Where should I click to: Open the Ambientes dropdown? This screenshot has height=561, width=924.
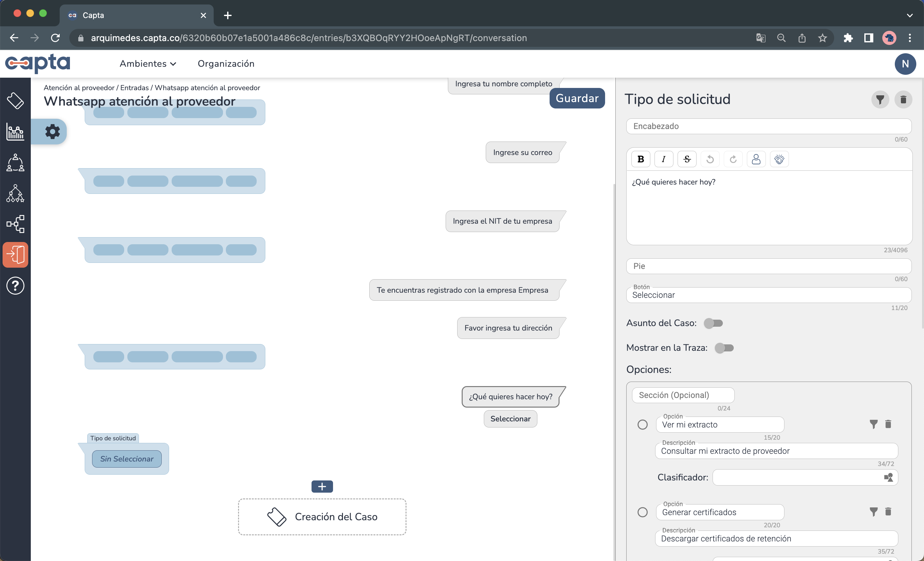148,64
